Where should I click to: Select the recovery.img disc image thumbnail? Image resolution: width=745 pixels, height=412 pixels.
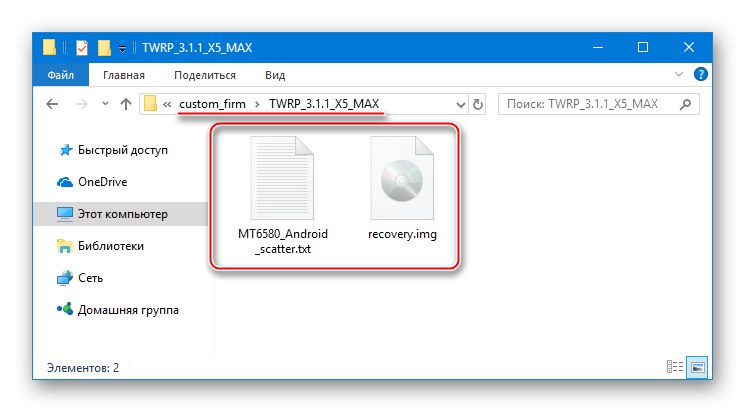tap(402, 178)
